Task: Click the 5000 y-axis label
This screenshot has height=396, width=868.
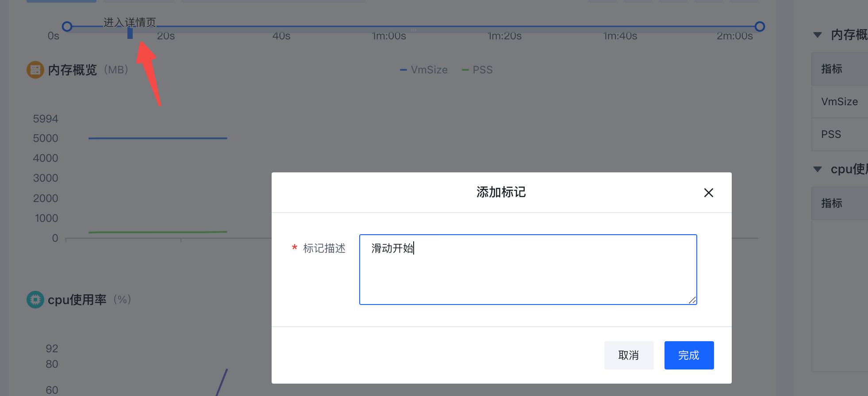Action: point(46,138)
